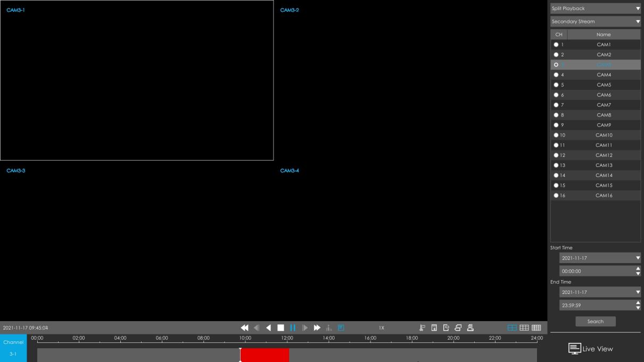Click the CAM8 name in channel list

coord(604,115)
